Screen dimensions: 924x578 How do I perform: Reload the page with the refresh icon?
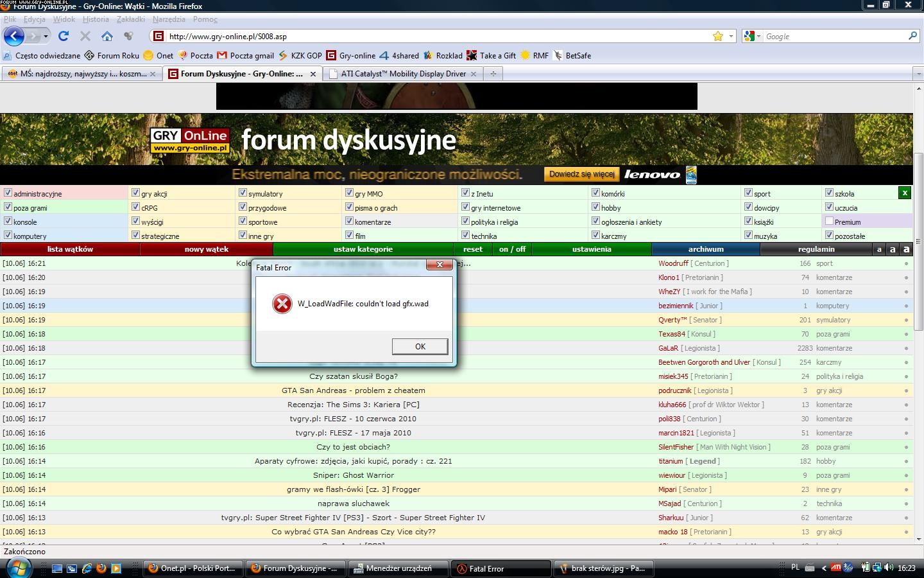click(63, 36)
